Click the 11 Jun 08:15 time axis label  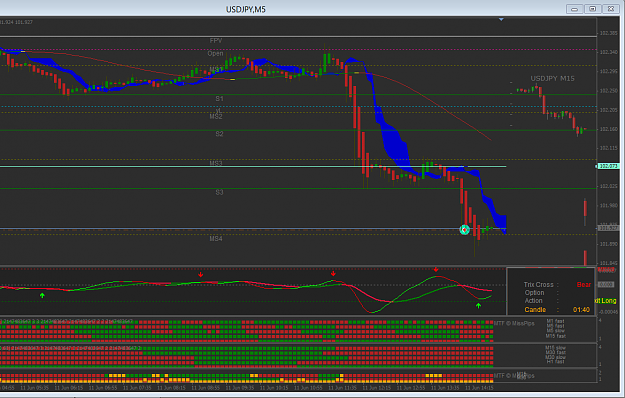point(171,388)
